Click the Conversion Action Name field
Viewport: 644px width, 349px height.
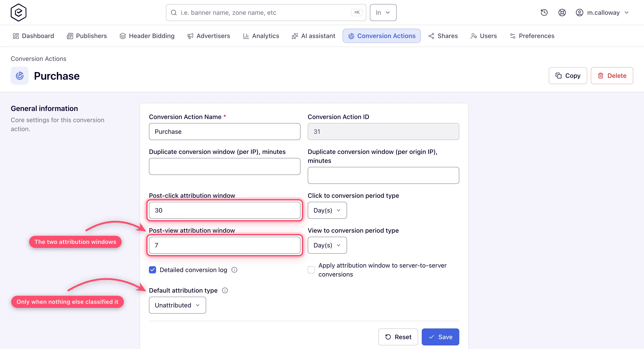pos(225,131)
